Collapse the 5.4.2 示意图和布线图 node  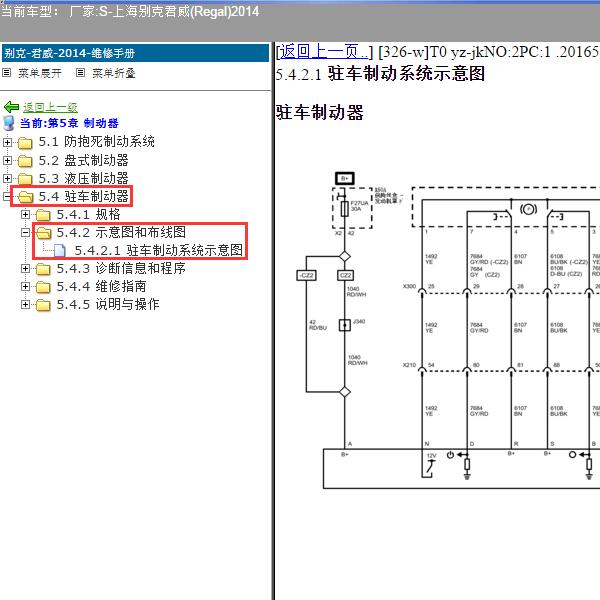[25, 232]
